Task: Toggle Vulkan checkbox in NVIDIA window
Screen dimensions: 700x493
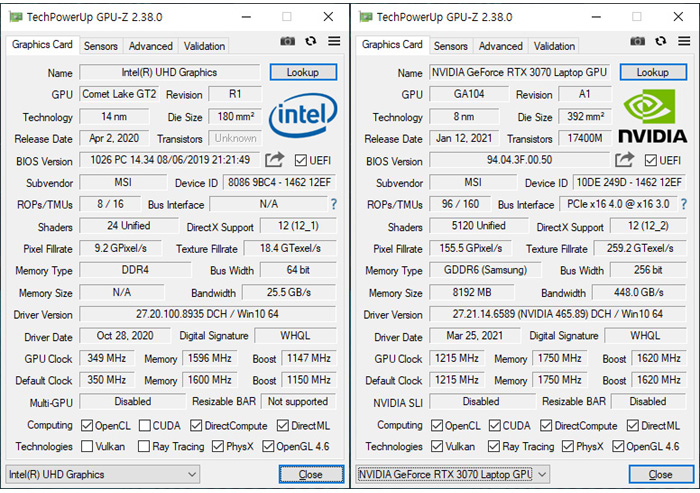Action: pyautogui.click(x=437, y=446)
